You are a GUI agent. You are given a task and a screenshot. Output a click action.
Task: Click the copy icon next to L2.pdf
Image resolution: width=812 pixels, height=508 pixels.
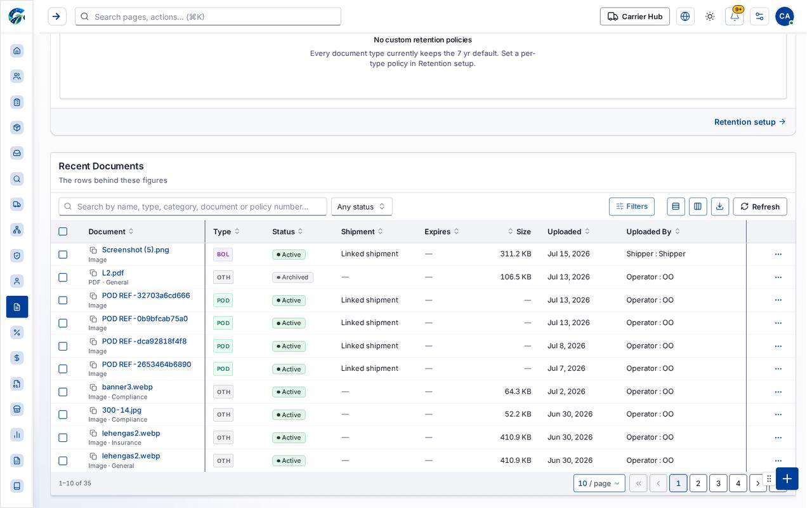(x=93, y=273)
